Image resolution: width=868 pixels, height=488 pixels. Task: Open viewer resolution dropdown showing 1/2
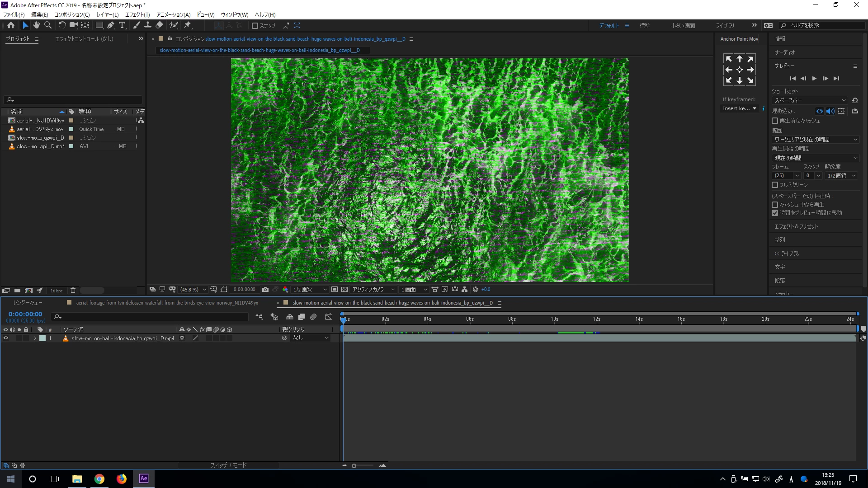(x=310, y=289)
